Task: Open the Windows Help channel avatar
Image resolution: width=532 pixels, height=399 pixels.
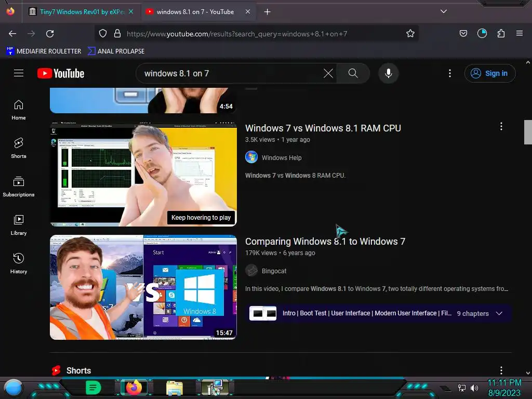Action: [x=251, y=157]
